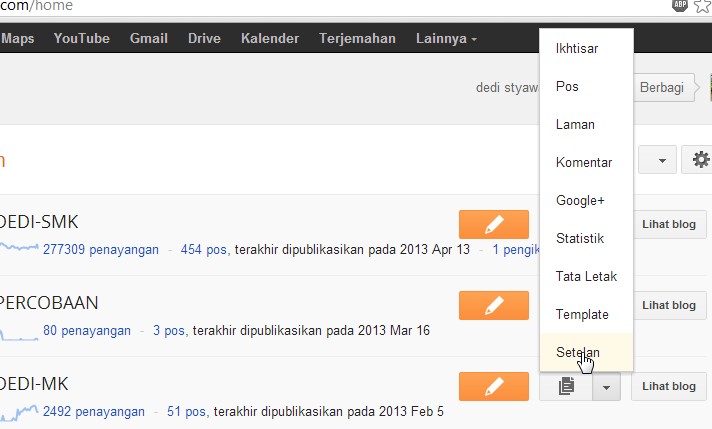Click the dedi styaw account name

507,87
